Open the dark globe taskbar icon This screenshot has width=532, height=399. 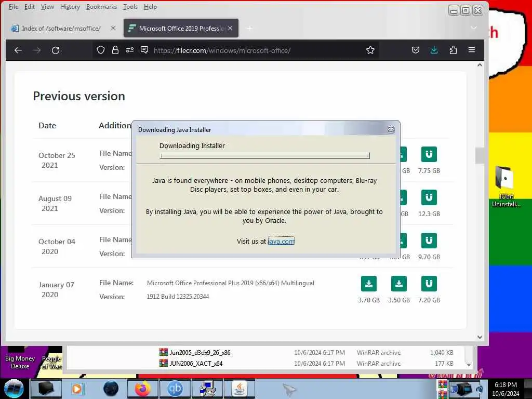tap(111, 389)
